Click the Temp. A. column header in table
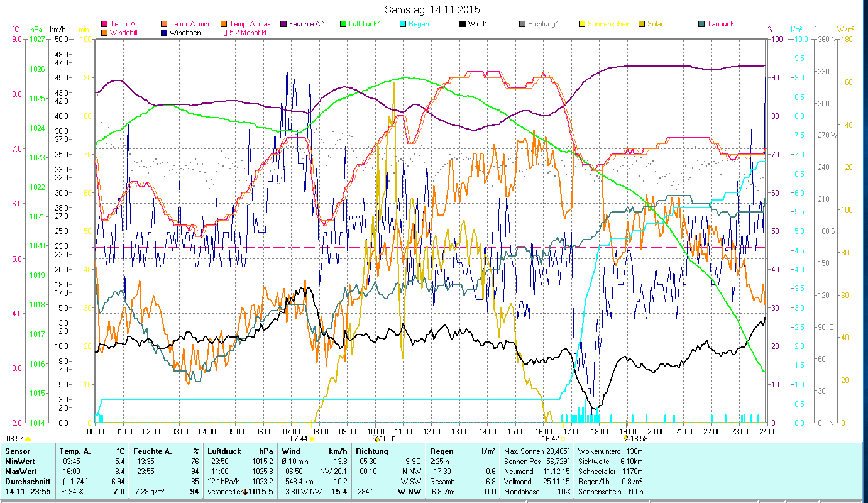 (75, 451)
